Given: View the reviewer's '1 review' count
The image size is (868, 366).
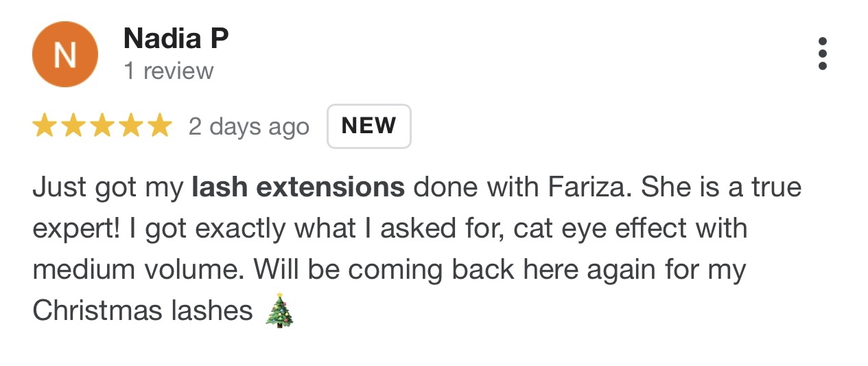Looking at the screenshot, I should click(x=169, y=71).
